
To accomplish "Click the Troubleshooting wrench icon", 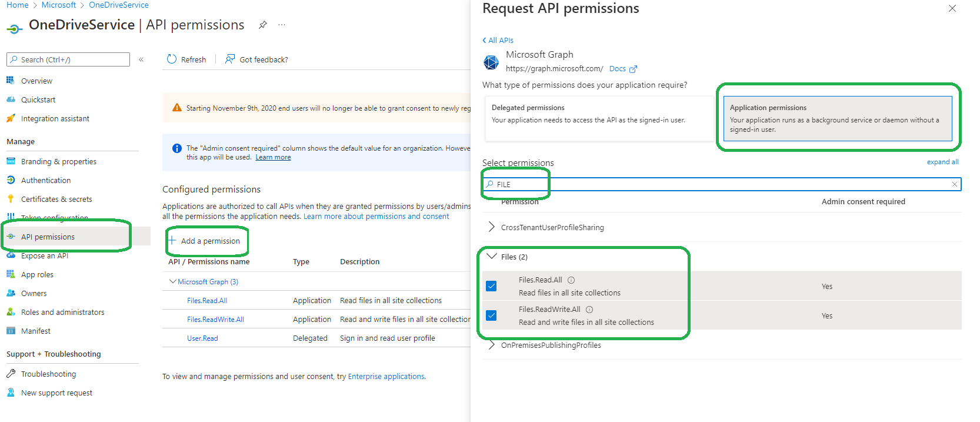I will pos(11,374).
